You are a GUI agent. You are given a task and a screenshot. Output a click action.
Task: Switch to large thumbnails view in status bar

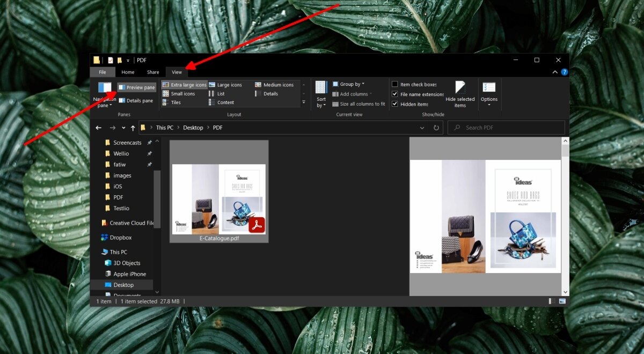tap(562, 301)
